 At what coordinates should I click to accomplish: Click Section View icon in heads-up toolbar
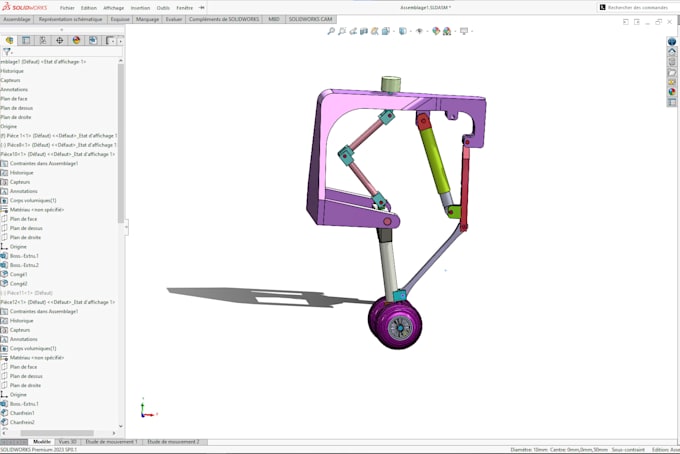click(x=364, y=31)
